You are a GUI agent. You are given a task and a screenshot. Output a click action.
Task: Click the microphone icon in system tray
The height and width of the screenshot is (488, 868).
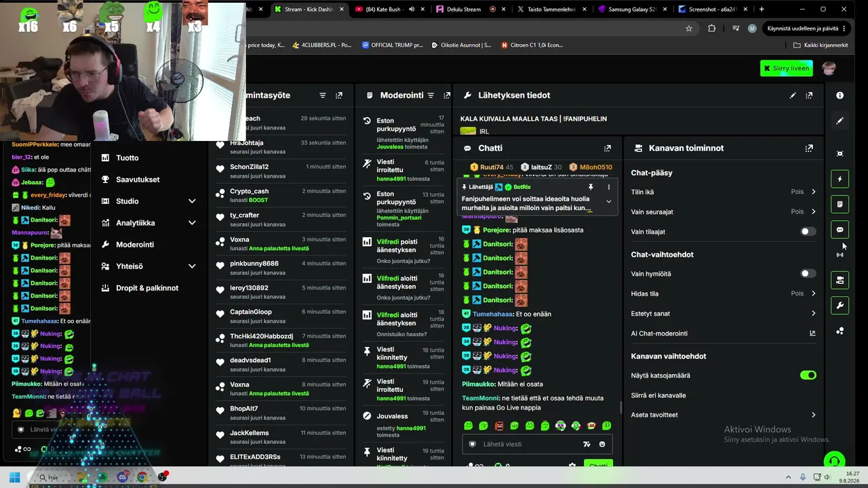[x=803, y=477]
